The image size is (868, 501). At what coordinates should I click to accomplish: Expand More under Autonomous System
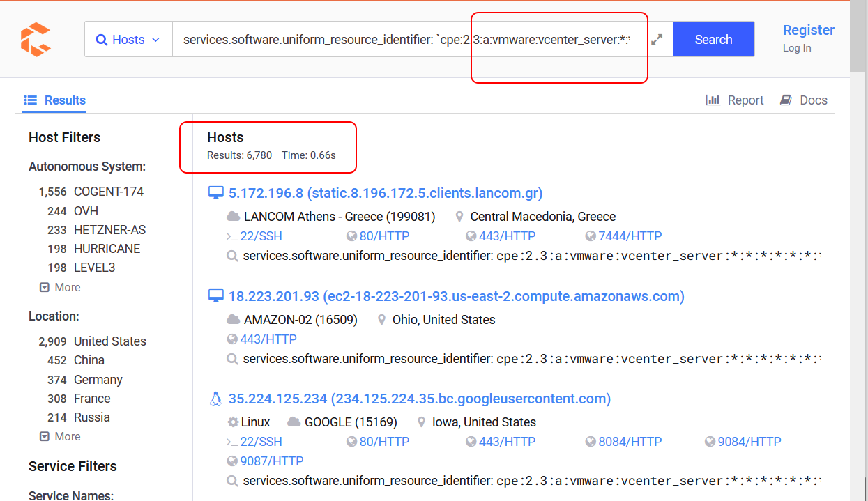60,287
